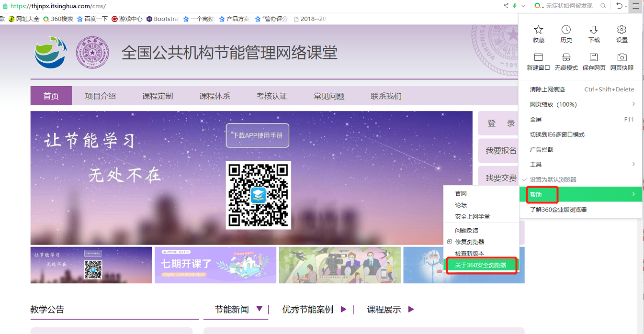Viewport: 644px width, 334px height.
Task: Open the 历史 (History) icon
Action: click(565, 33)
